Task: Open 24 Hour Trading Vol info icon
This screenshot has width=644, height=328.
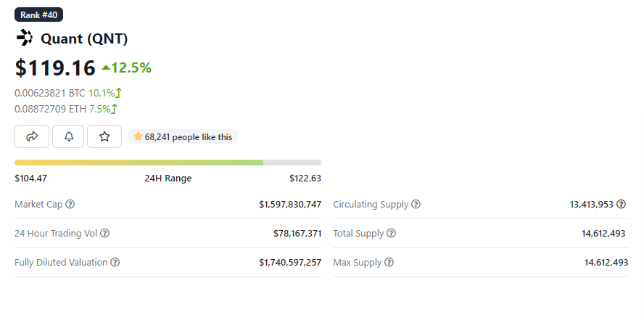Action: coord(104,234)
